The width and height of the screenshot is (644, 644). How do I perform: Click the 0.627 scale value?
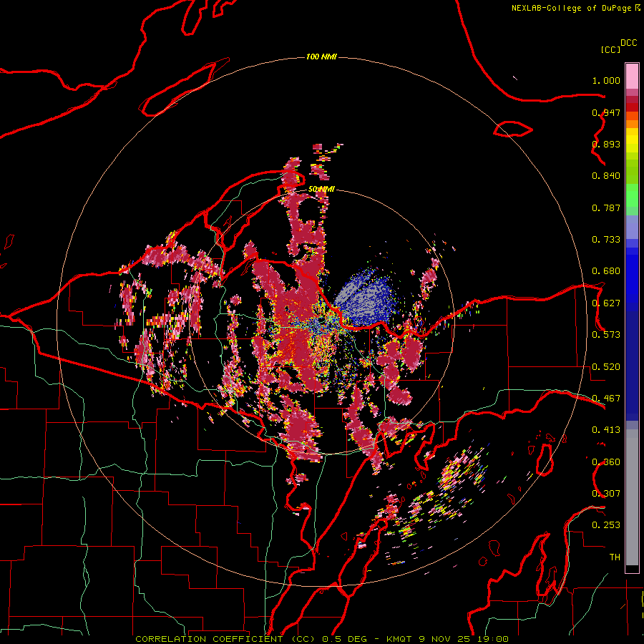[x=606, y=303]
